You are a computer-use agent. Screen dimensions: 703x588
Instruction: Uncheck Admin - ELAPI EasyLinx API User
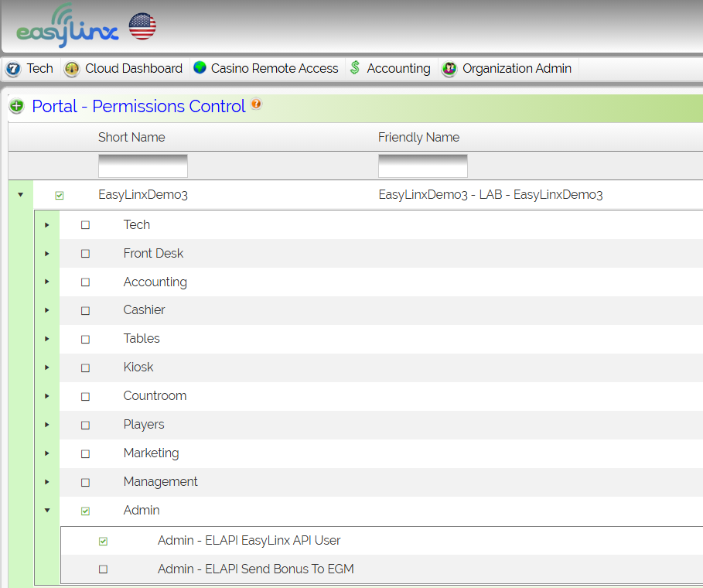(103, 542)
